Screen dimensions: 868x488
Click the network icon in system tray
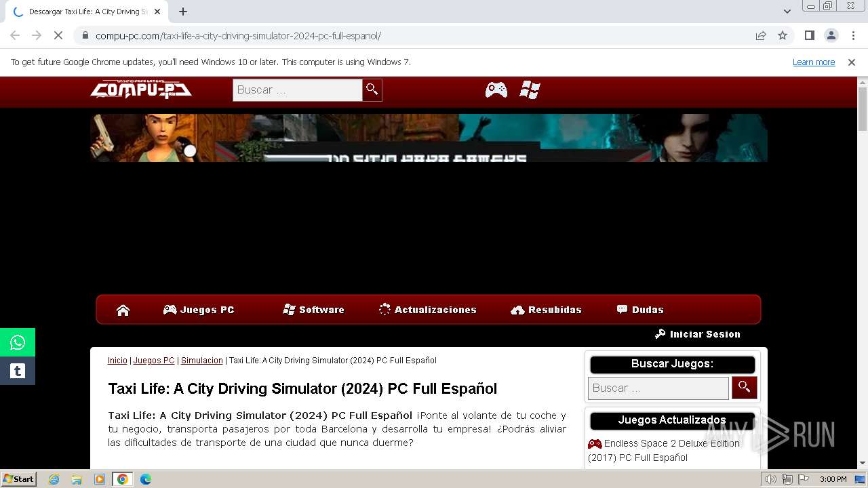[787, 479]
